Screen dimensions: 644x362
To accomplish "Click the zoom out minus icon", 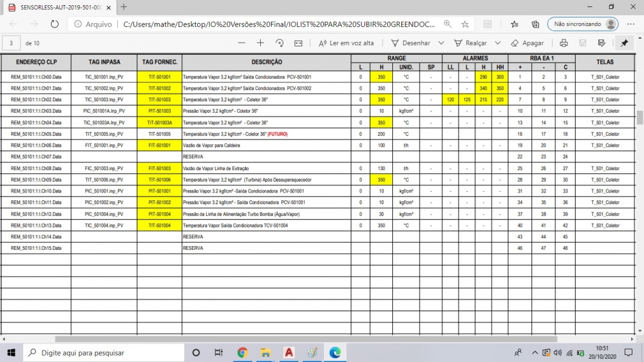I will tap(241, 43).
